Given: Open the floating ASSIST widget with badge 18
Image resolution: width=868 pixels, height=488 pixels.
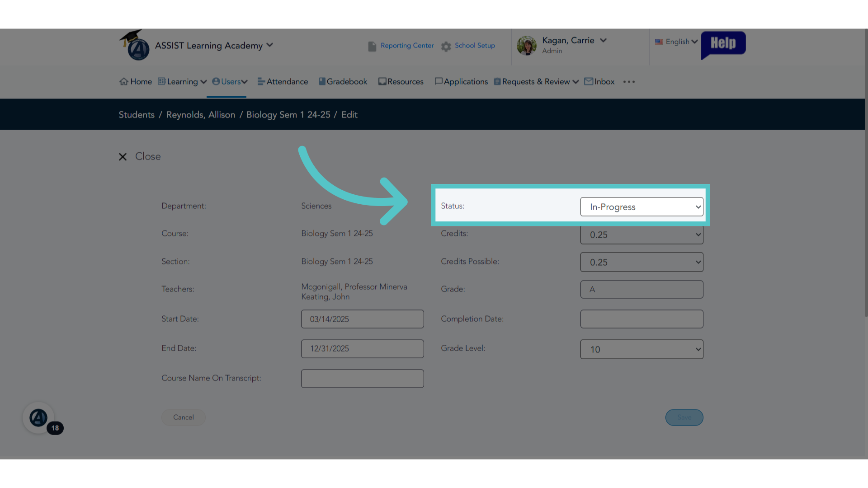Looking at the screenshot, I should coord(39,418).
